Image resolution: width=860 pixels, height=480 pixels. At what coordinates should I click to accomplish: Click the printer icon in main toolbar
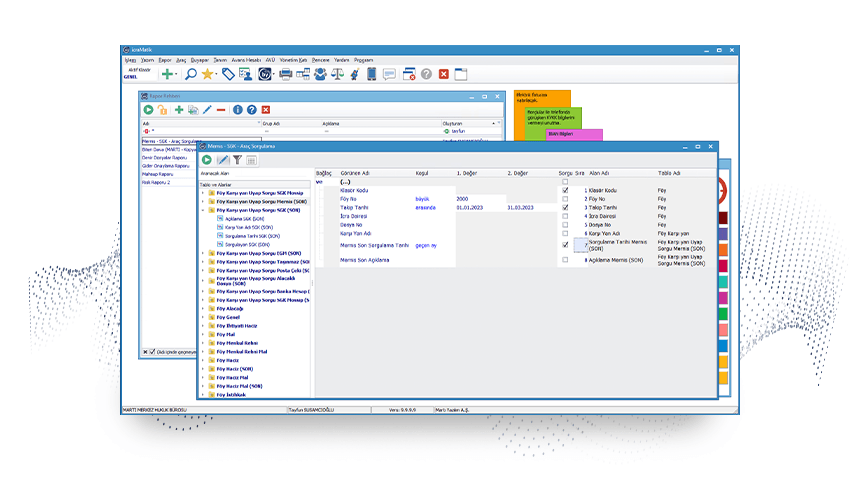(285, 74)
